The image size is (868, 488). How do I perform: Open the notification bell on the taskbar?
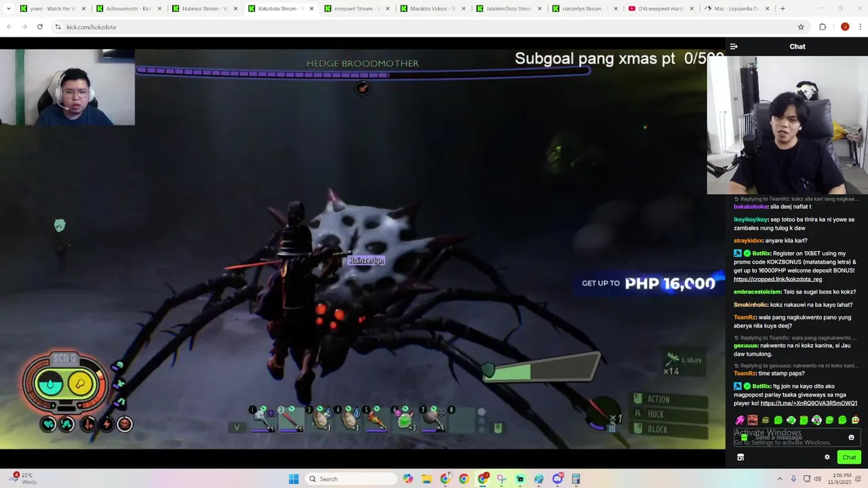click(857, 479)
